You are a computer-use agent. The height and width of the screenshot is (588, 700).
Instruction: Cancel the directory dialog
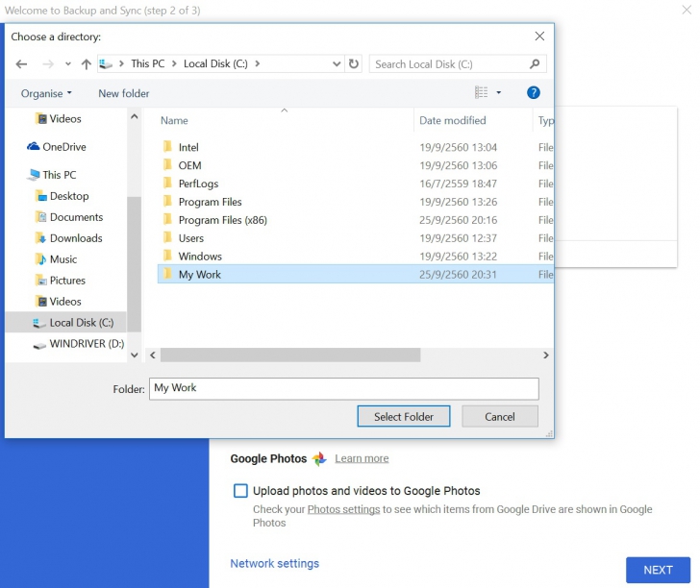[x=500, y=416]
